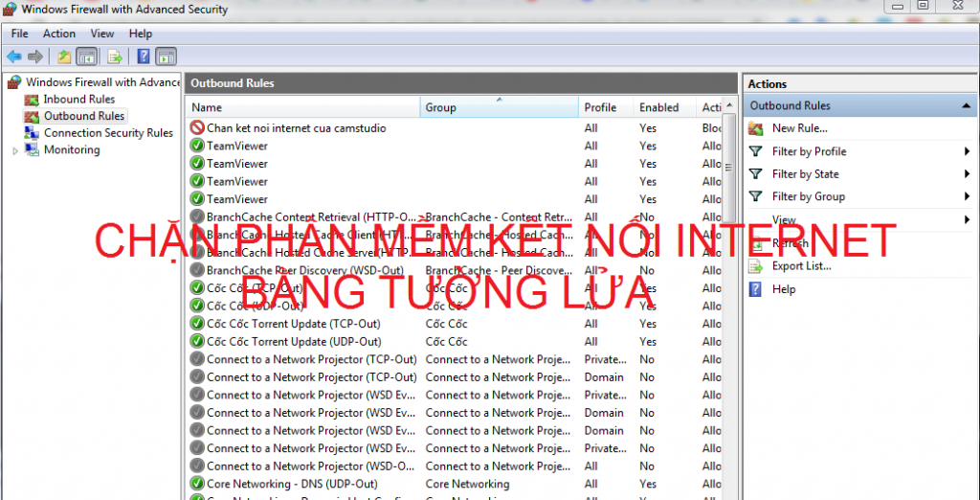Sort by the Enabled column header
This screenshot has width=980, height=500.
(664, 107)
